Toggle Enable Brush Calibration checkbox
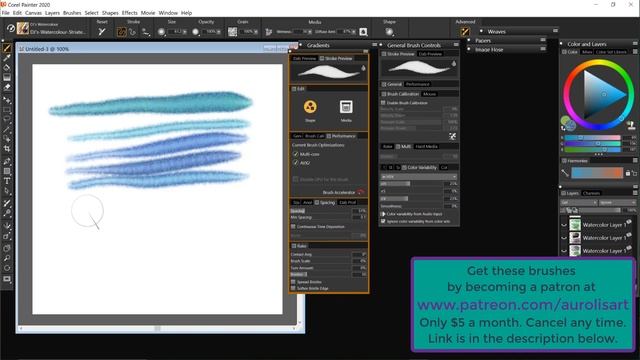 383,102
